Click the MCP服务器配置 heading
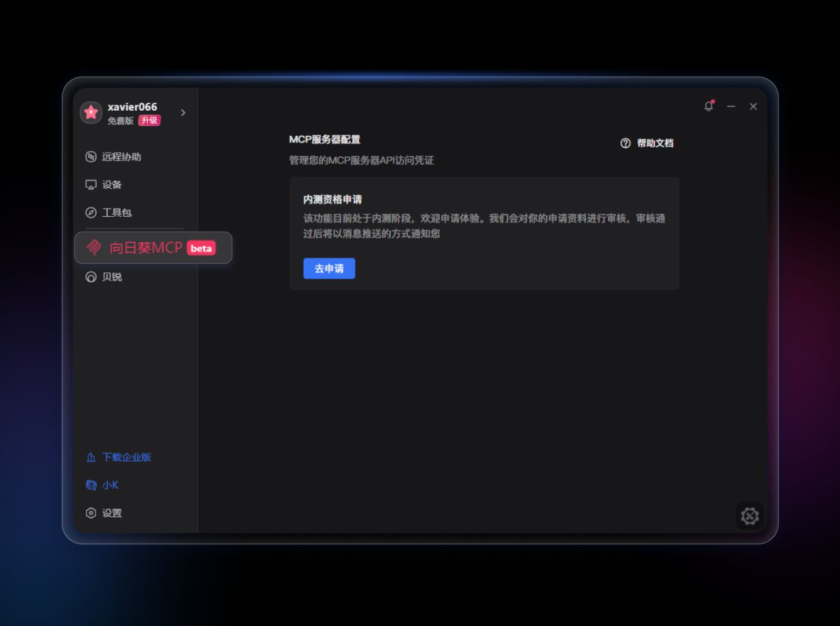The height and width of the screenshot is (626, 840). click(x=324, y=140)
